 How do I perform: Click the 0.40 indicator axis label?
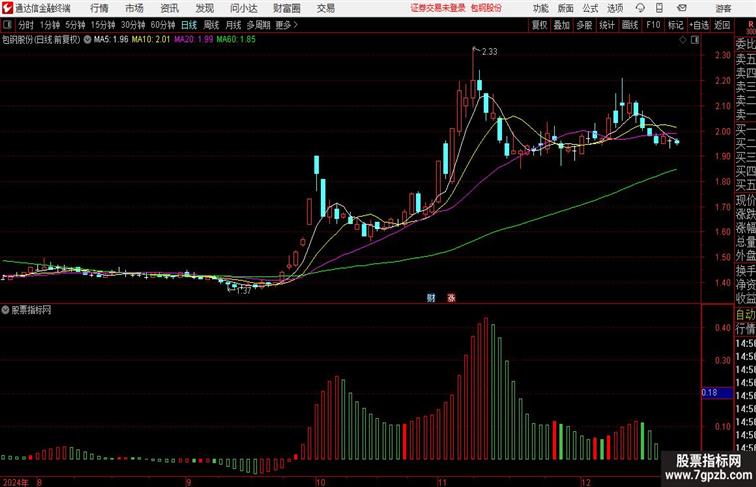click(x=723, y=328)
